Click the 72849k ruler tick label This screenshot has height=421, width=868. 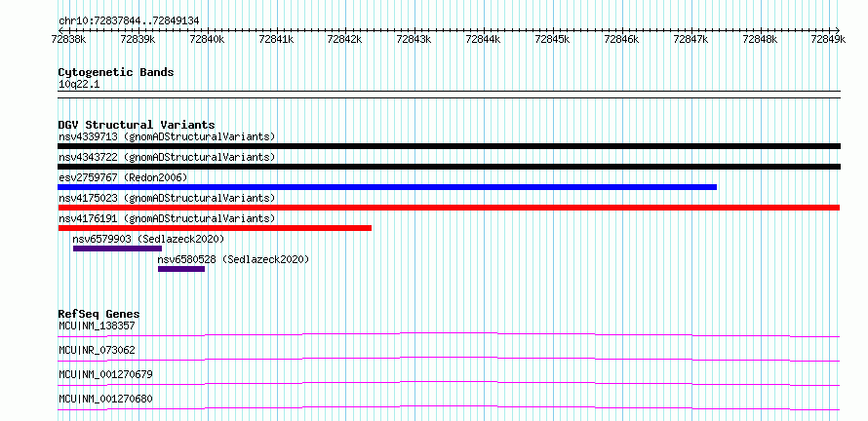(828, 39)
